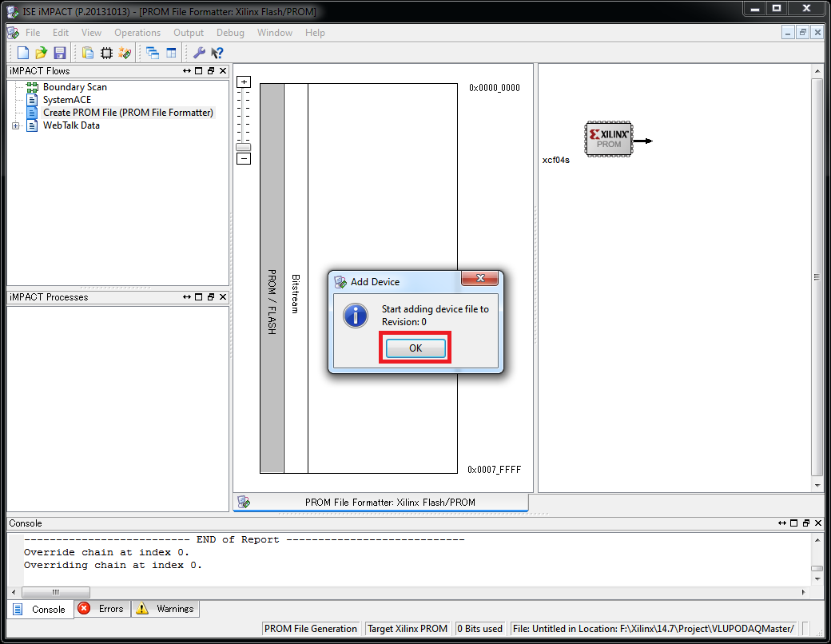
Task: Open the Window menu
Action: [x=275, y=33]
